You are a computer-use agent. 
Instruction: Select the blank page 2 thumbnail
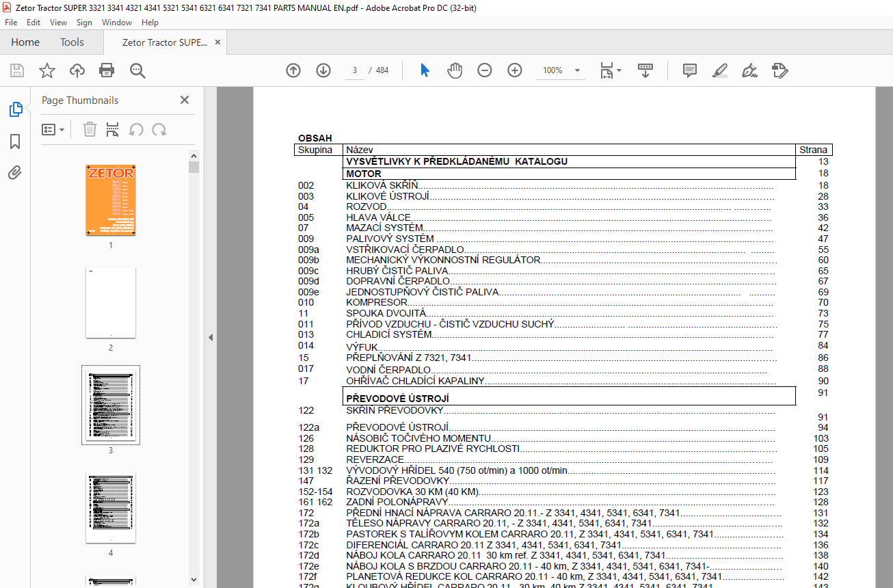point(110,302)
